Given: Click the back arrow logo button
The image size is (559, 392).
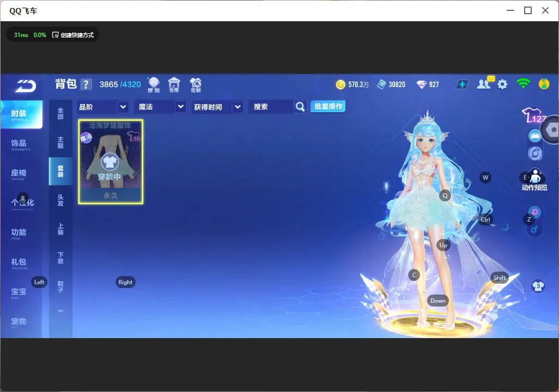Looking at the screenshot, I should (26, 85).
